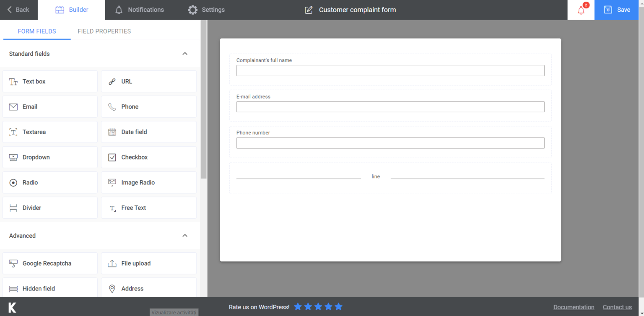Add a Dropdown field
The image size is (644, 316).
[49, 157]
